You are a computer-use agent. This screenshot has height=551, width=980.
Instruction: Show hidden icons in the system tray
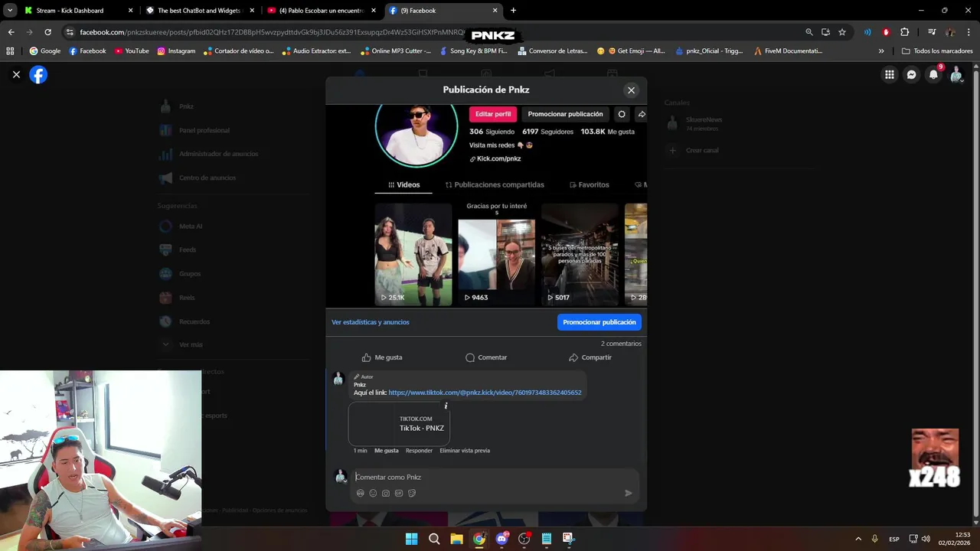(857, 540)
